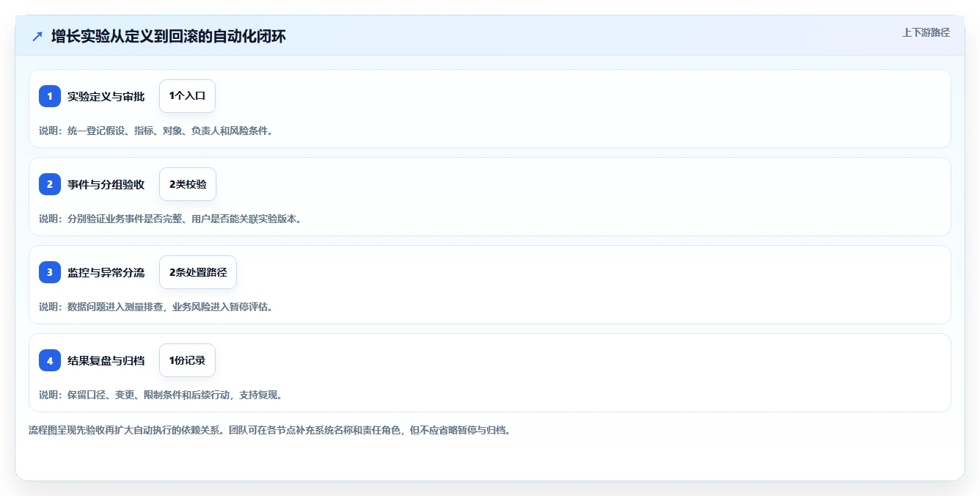This screenshot has width=980, height=496.
Task: Click the step 3 number badge
Action: coord(50,272)
